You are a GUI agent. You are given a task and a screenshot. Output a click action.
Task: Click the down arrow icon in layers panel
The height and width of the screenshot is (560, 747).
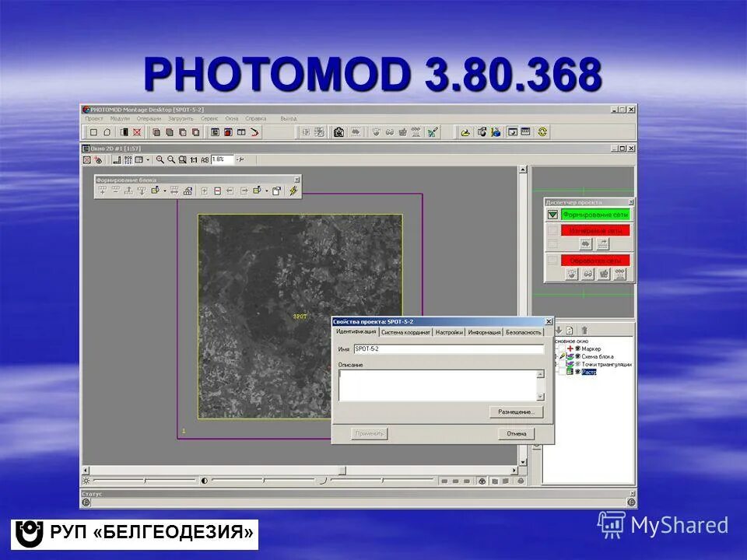[559, 330]
